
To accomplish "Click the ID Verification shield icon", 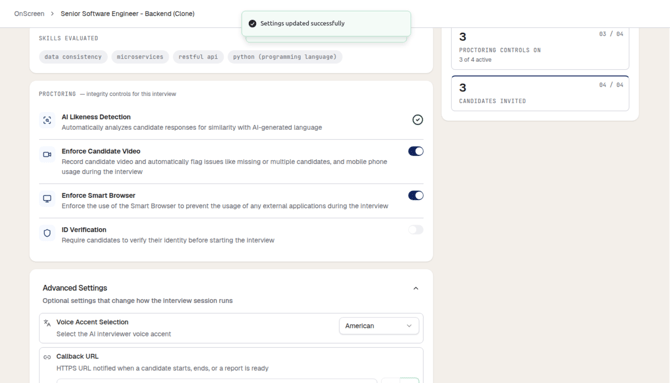I will (x=47, y=233).
